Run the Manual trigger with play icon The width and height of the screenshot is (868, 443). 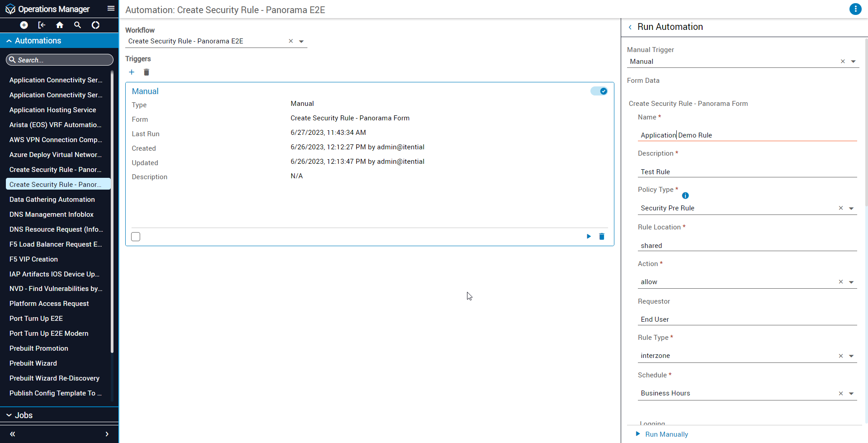(589, 236)
